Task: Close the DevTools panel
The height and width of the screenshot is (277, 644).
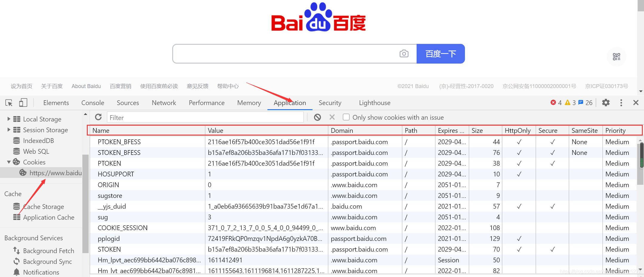Action: pos(636,103)
